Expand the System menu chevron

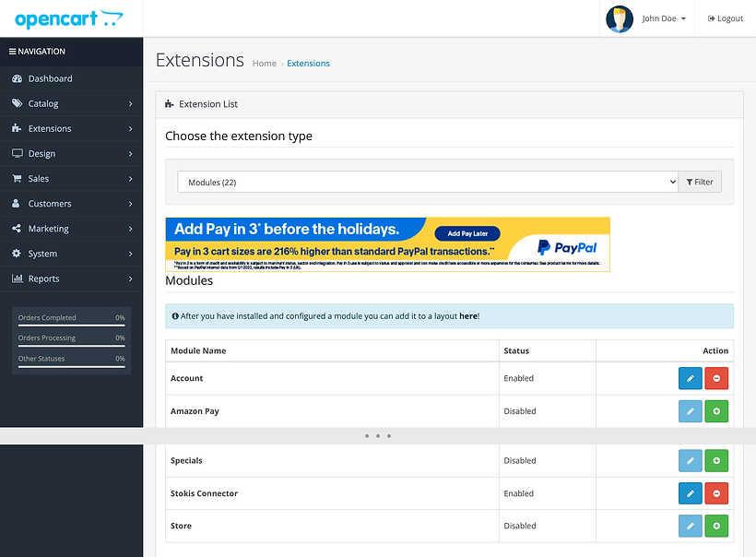coord(130,254)
